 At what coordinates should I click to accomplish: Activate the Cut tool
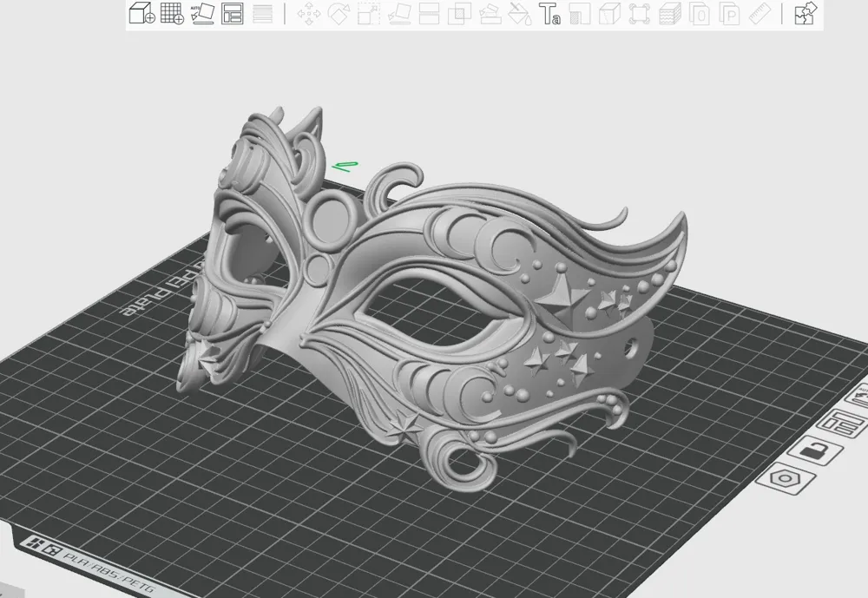429,14
